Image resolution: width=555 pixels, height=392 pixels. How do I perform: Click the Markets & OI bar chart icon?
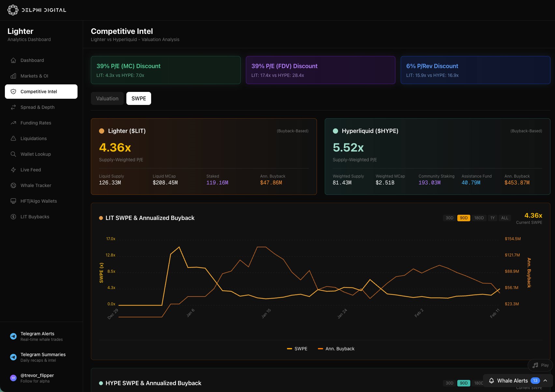[x=13, y=76]
